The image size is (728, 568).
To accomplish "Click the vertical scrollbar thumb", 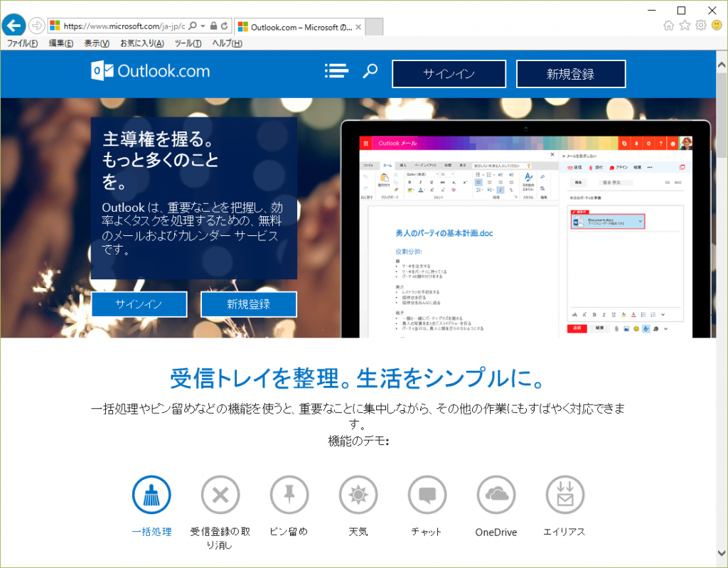I will [722, 116].
